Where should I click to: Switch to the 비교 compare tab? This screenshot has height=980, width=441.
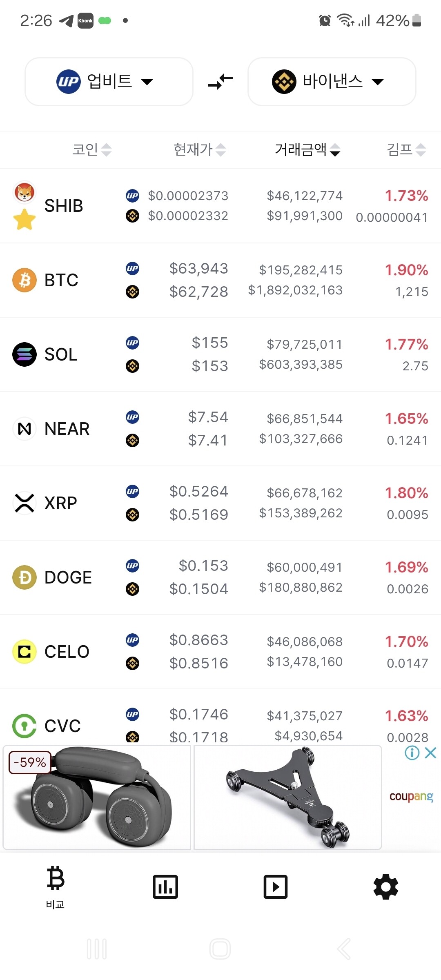55,886
